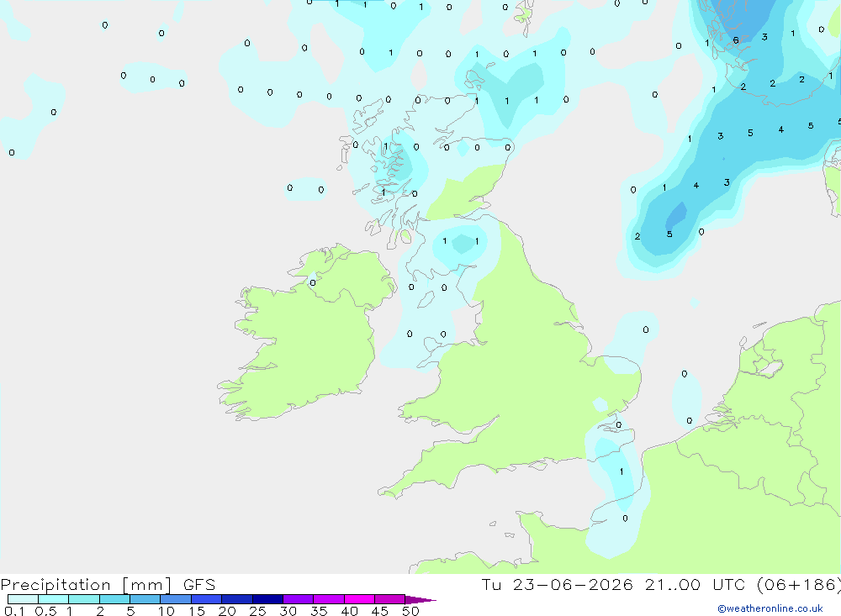Click the legend label '0.5'

pyautogui.click(x=45, y=611)
